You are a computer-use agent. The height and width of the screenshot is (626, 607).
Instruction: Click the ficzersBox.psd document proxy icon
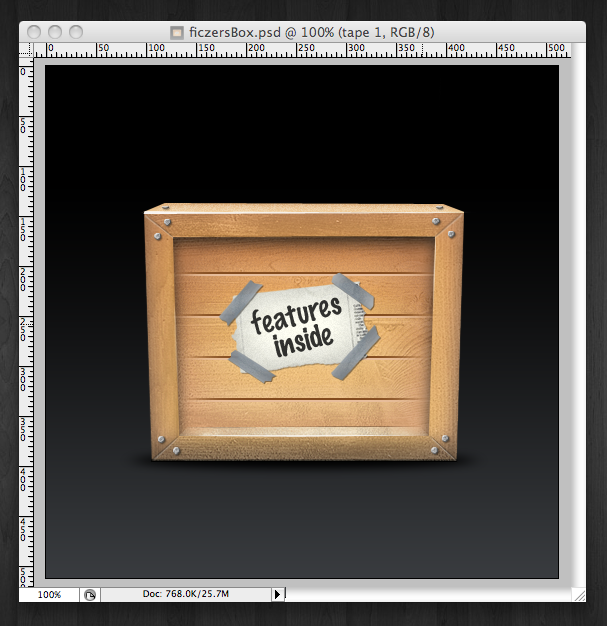tap(177, 32)
